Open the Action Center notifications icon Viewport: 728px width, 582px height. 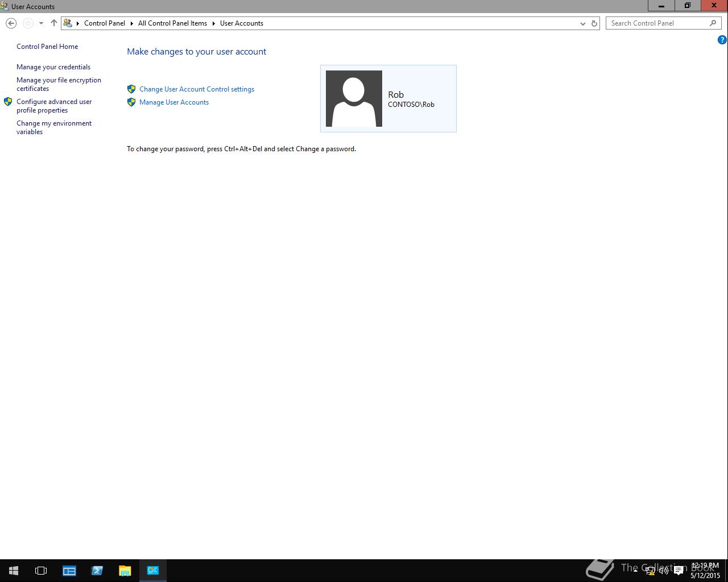coord(679,571)
